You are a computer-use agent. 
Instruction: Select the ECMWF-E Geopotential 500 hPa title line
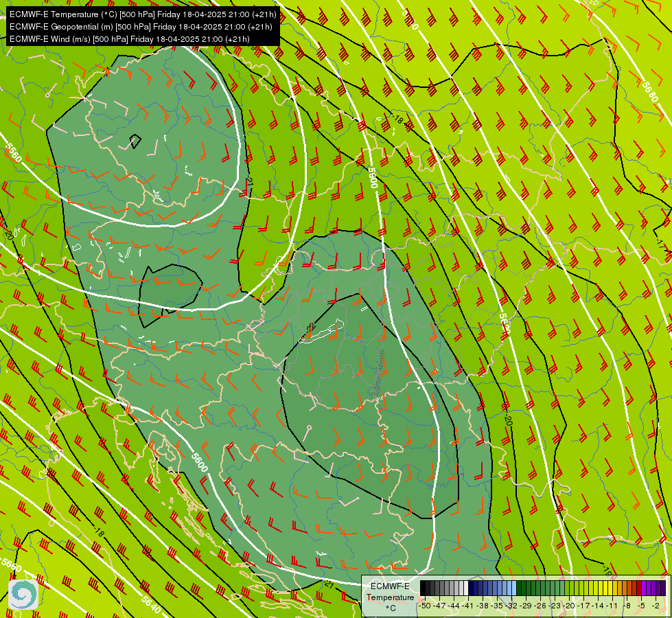[x=141, y=27]
